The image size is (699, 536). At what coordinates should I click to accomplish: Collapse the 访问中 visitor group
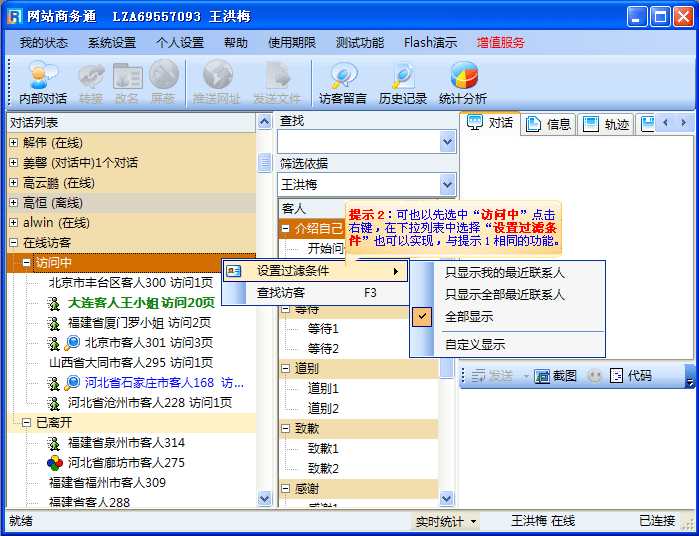click(x=27, y=263)
